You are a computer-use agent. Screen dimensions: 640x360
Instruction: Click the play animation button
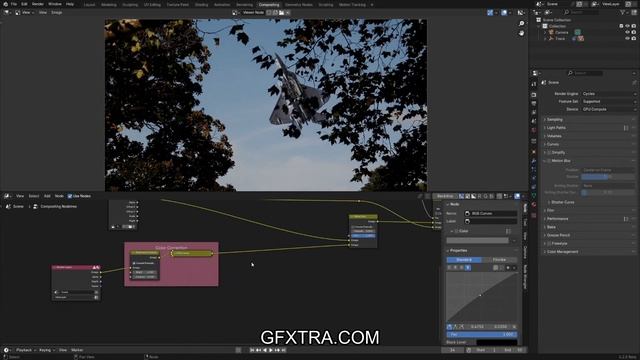click(271, 350)
